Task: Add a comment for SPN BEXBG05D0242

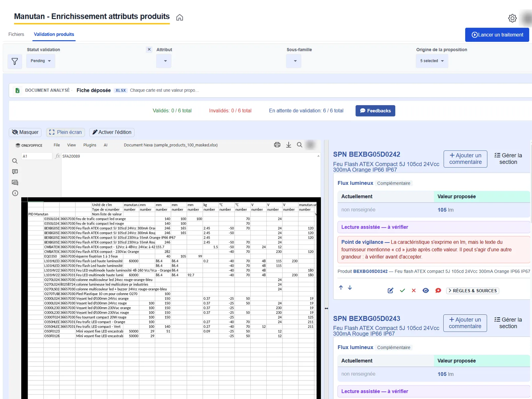Action: (x=465, y=159)
